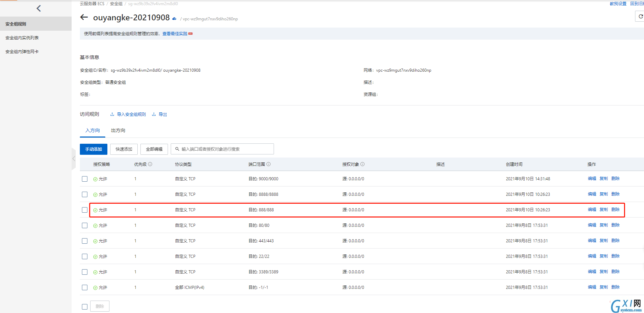
Task: Click the info icon next to 端口范围
Action: [x=268, y=164]
